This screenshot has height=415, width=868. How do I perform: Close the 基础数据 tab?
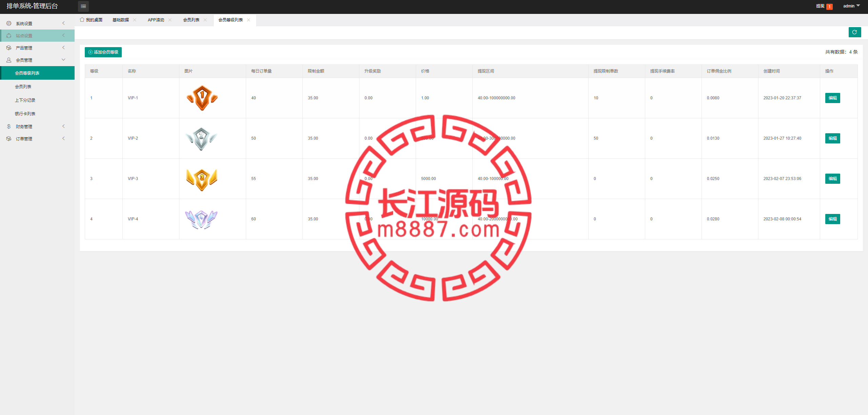pyautogui.click(x=135, y=20)
